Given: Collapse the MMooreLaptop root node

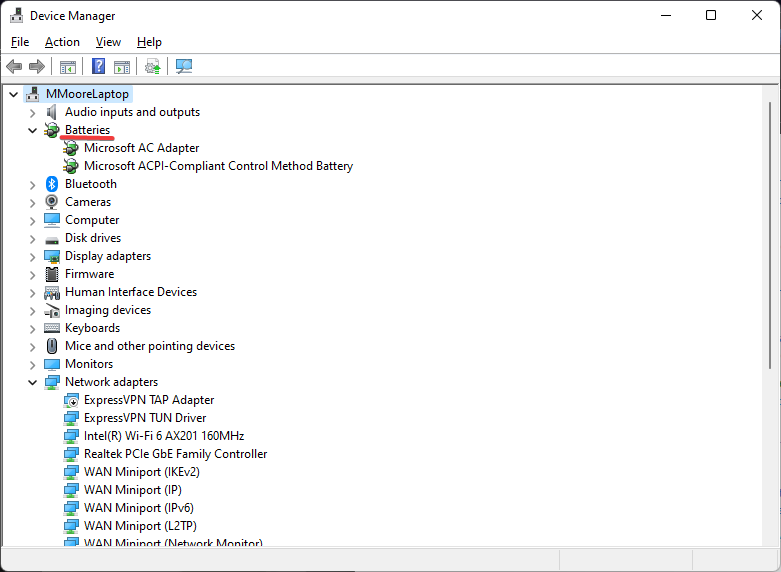Looking at the screenshot, I should click(x=13, y=94).
